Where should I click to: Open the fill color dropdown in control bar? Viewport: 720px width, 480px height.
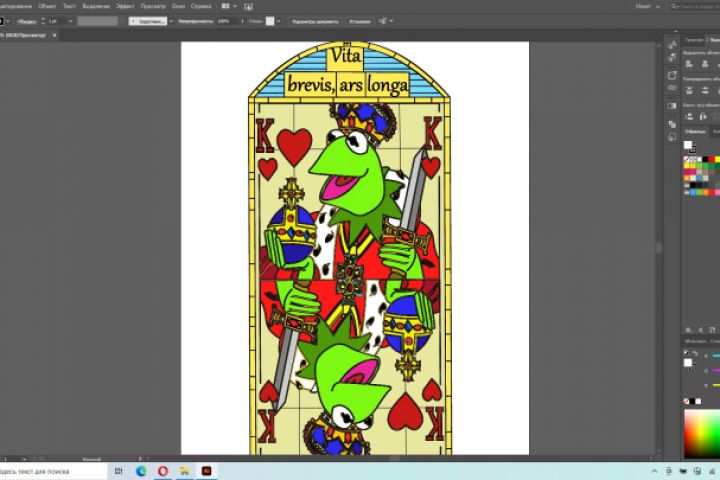[x=8, y=21]
